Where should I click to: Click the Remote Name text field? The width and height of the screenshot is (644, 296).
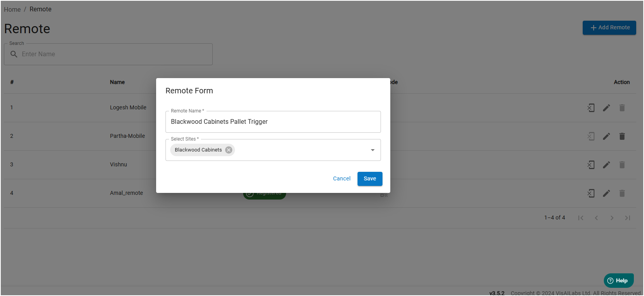tap(273, 122)
